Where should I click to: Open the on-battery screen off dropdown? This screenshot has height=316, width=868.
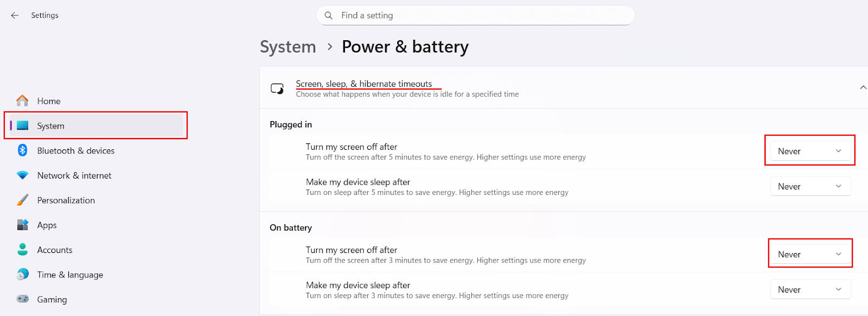click(x=809, y=254)
